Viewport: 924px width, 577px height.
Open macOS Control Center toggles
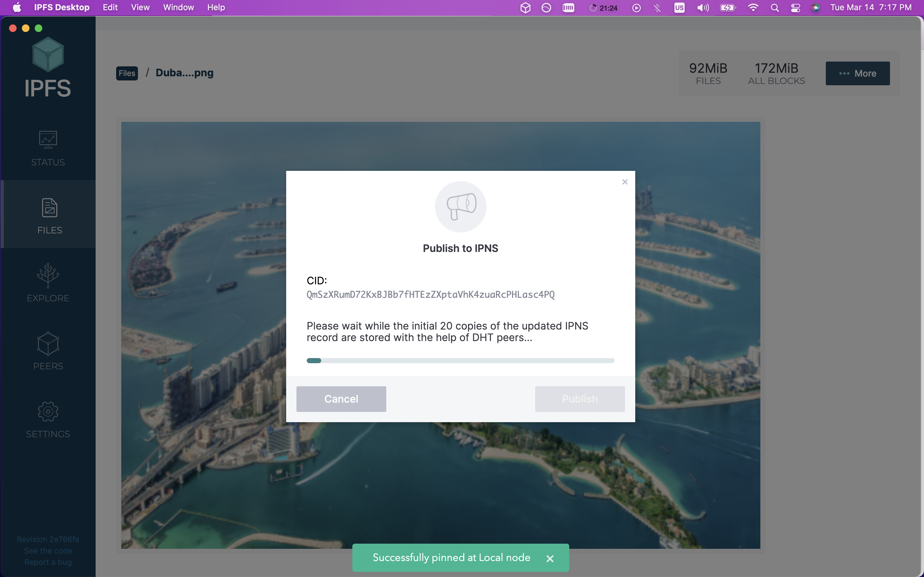(x=795, y=8)
